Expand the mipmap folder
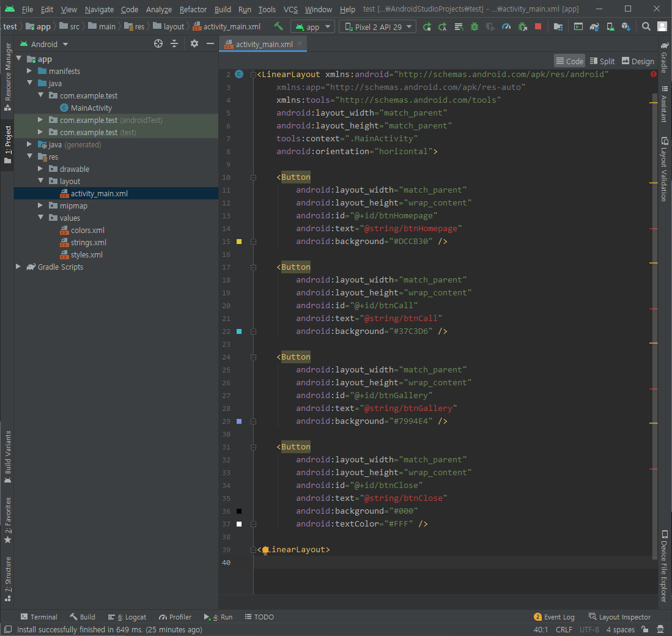 point(40,205)
